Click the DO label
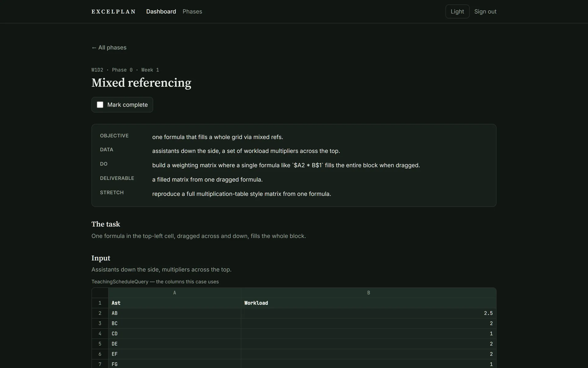Image resolution: width=588 pixels, height=368 pixels. [x=104, y=164]
